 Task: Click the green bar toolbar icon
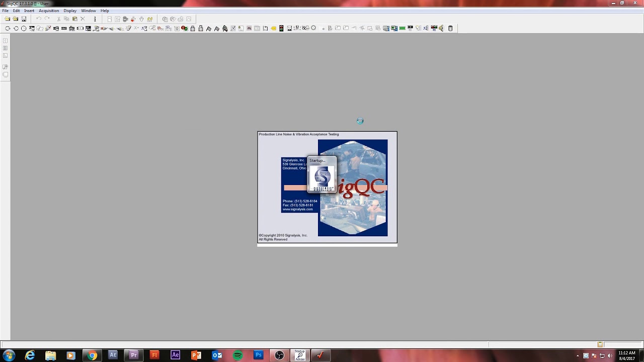[x=402, y=28]
